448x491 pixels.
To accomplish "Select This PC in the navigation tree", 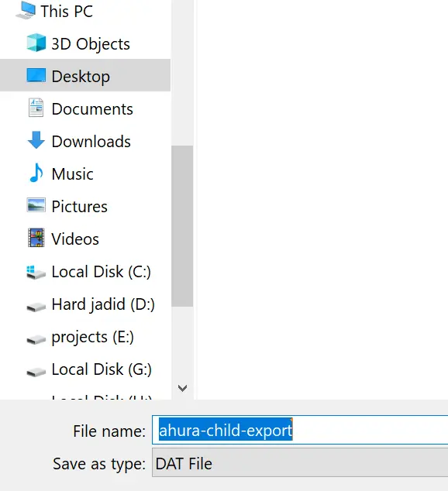I will pyautogui.click(x=67, y=12).
